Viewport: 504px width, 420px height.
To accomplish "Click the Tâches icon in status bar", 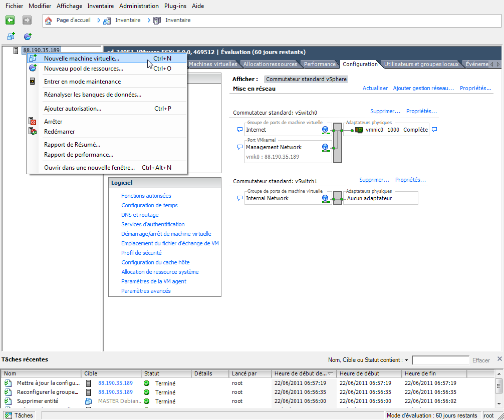I will coord(9,415).
